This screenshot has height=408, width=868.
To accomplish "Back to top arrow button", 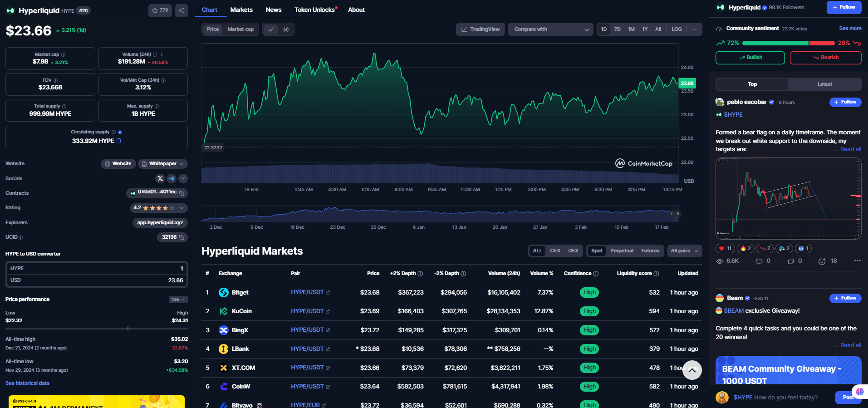I will [x=692, y=370].
